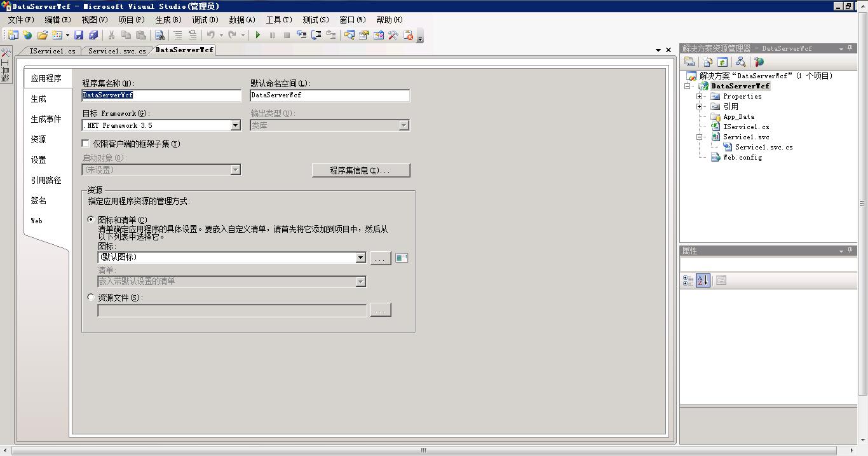Image resolution: width=868 pixels, height=456 pixels.
Task: Click the New Web Site toolbar icon
Action: (x=27, y=36)
